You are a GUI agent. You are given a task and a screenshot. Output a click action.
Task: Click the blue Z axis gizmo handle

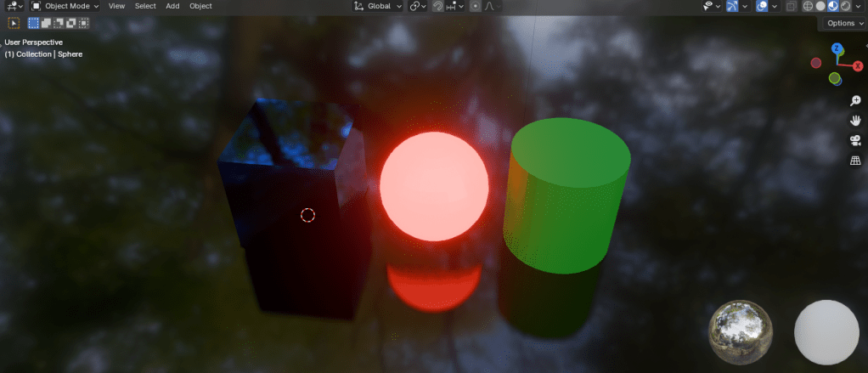coord(837,48)
